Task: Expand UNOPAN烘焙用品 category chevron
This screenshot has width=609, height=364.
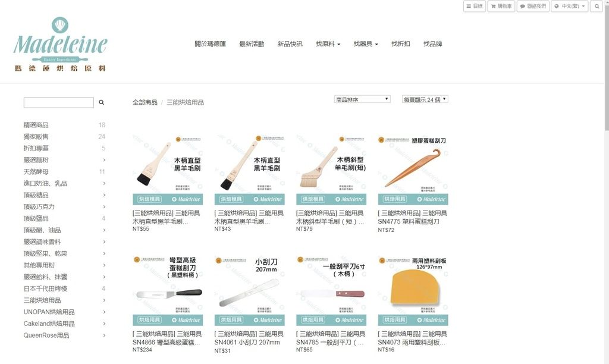Action: [103, 312]
